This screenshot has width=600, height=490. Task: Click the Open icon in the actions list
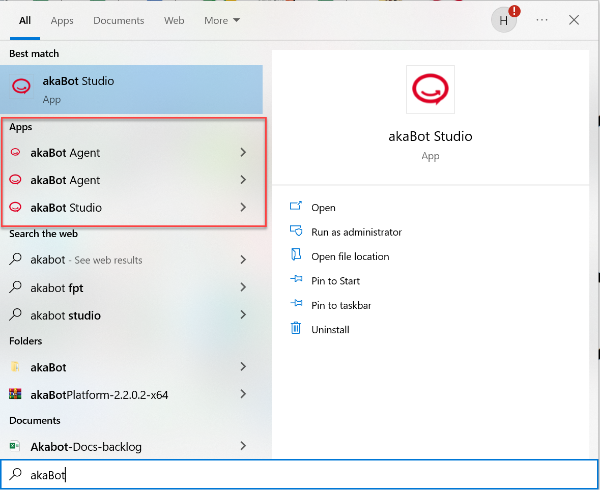tap(296, 207)
